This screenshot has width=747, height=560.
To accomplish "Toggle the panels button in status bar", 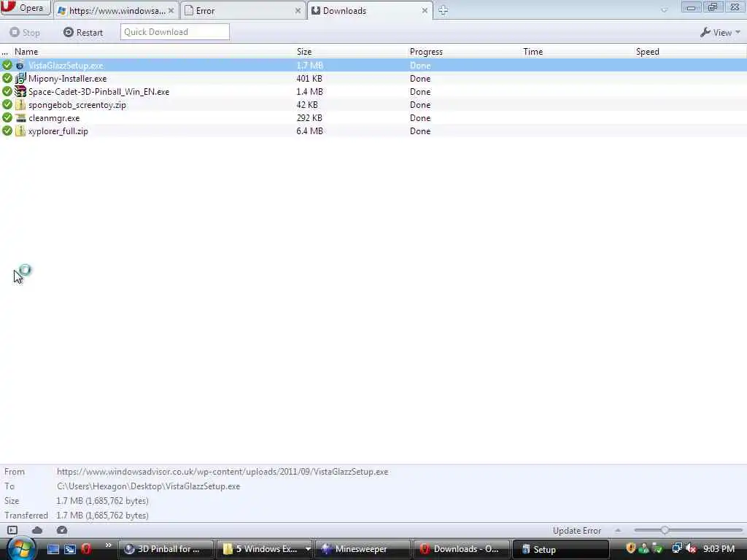I will tap(12, 530).
